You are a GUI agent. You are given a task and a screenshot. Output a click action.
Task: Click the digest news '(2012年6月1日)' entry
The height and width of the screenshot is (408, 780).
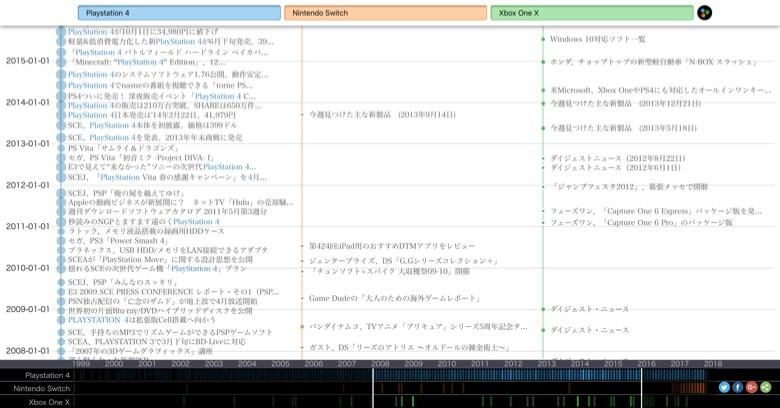[x=615, y=168]
